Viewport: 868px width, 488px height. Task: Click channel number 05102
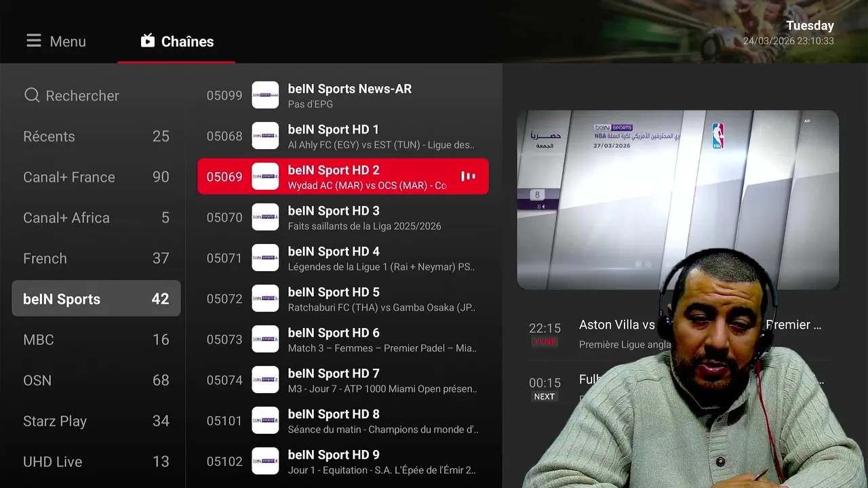(224, 462)
